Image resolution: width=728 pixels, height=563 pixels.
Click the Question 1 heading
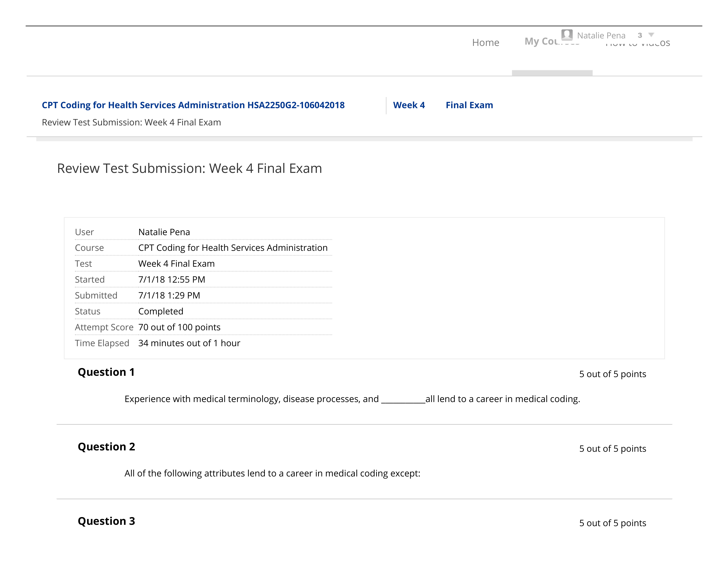(106, 372)
